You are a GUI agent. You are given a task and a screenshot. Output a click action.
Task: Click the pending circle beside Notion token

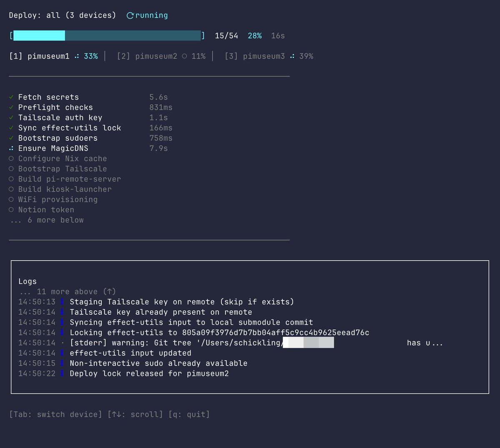[x=11, y=210]
